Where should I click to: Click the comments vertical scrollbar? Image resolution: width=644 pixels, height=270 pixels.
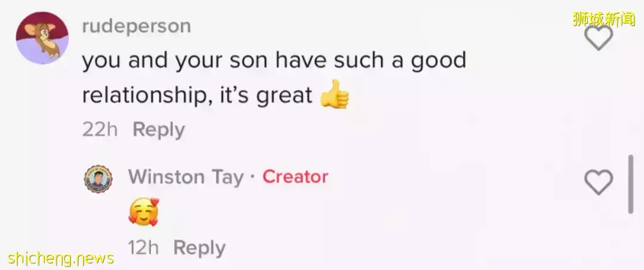[630, 184]
